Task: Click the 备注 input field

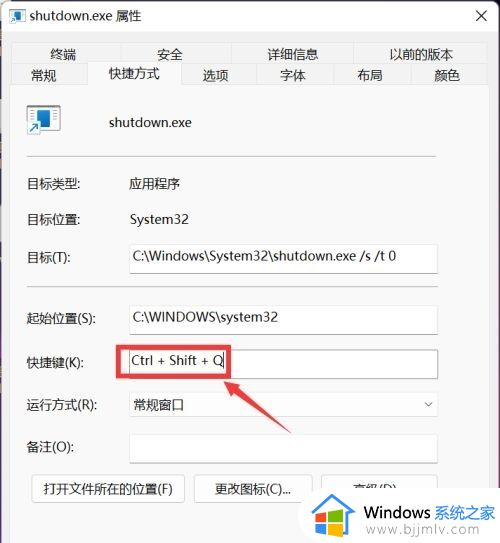Action: pos(283,448)
